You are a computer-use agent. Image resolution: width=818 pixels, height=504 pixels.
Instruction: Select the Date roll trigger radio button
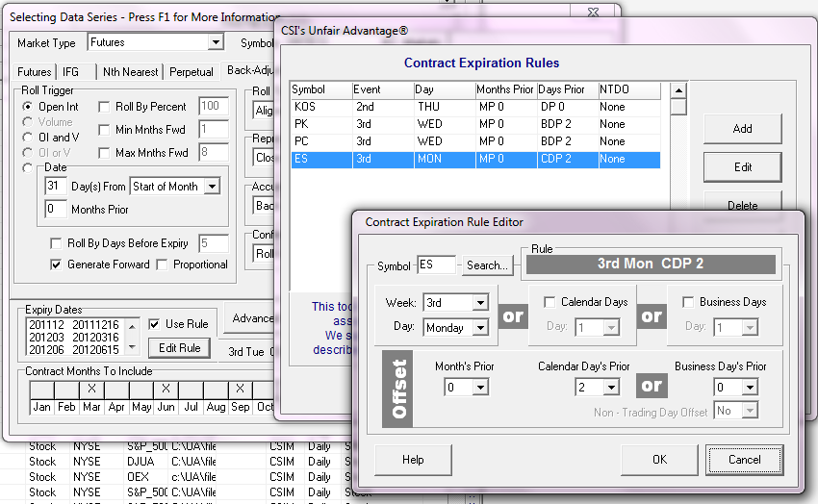28,167
